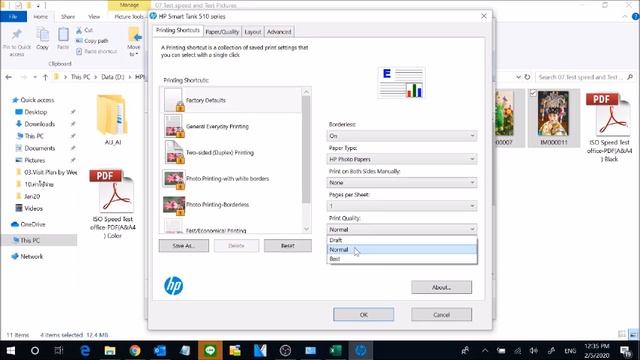Click the Save As... button

184,246
